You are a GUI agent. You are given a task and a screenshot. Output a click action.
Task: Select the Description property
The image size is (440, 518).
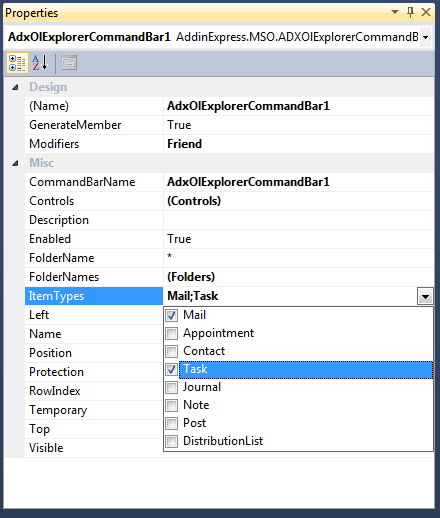click(94, 220)
